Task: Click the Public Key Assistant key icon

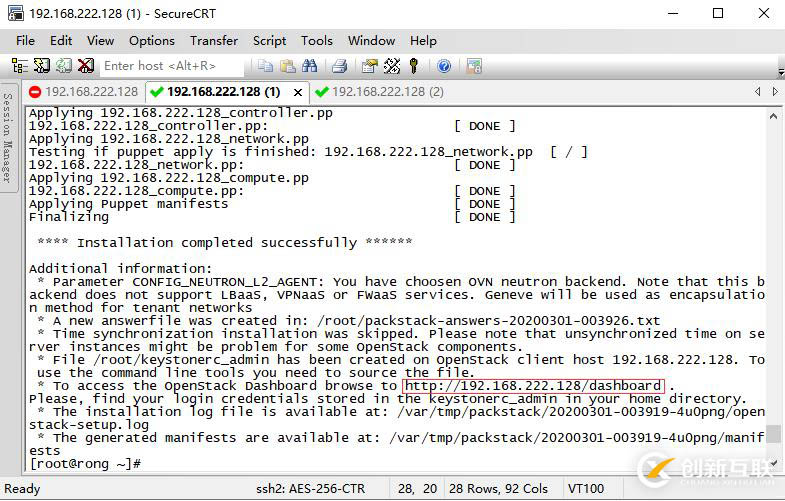Action: [414, 66]
